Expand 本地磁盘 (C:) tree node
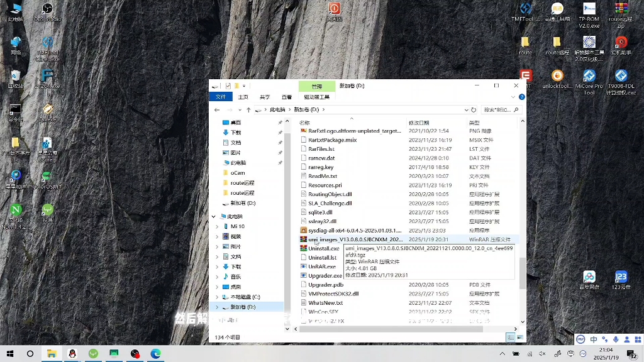This screenshot has height=362, width=644. coord(217,297)
